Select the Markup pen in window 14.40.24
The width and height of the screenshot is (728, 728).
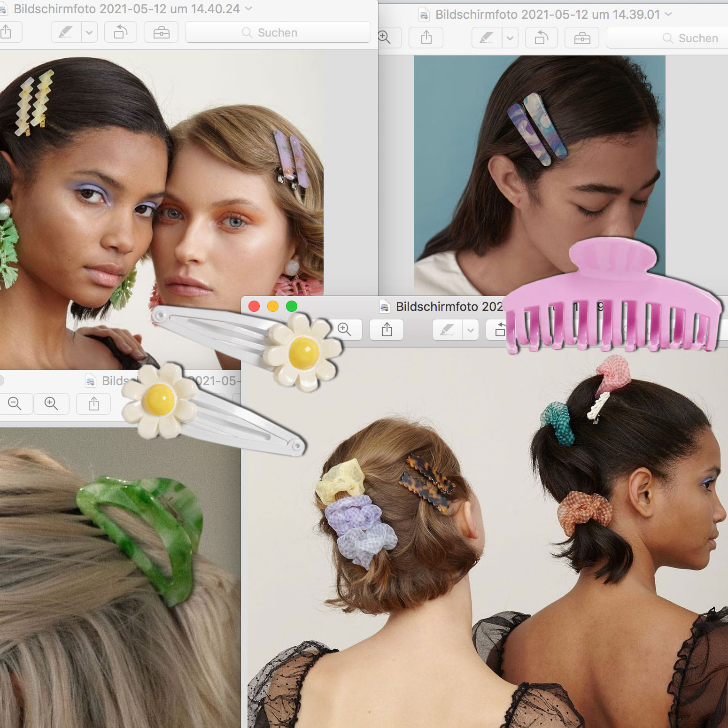click(65, 32)
